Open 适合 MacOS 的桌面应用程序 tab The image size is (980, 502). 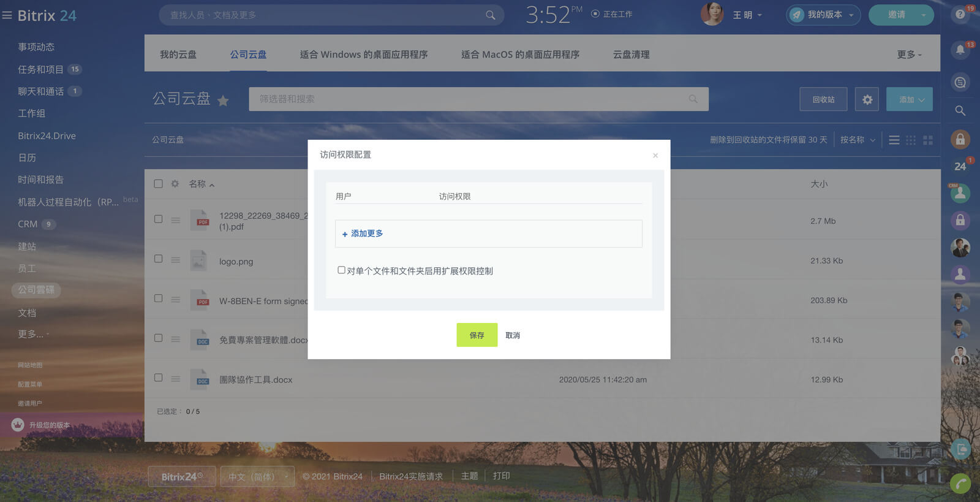tap(520, 55)
